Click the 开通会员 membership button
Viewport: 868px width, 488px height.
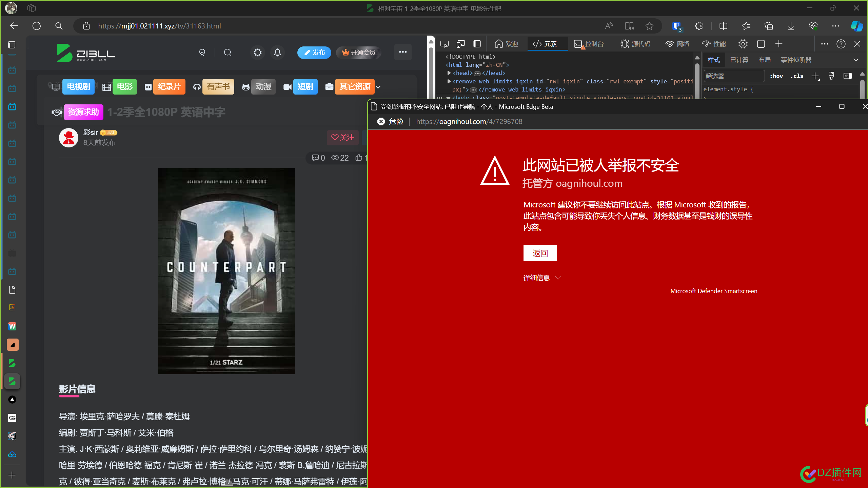(359, 53)
